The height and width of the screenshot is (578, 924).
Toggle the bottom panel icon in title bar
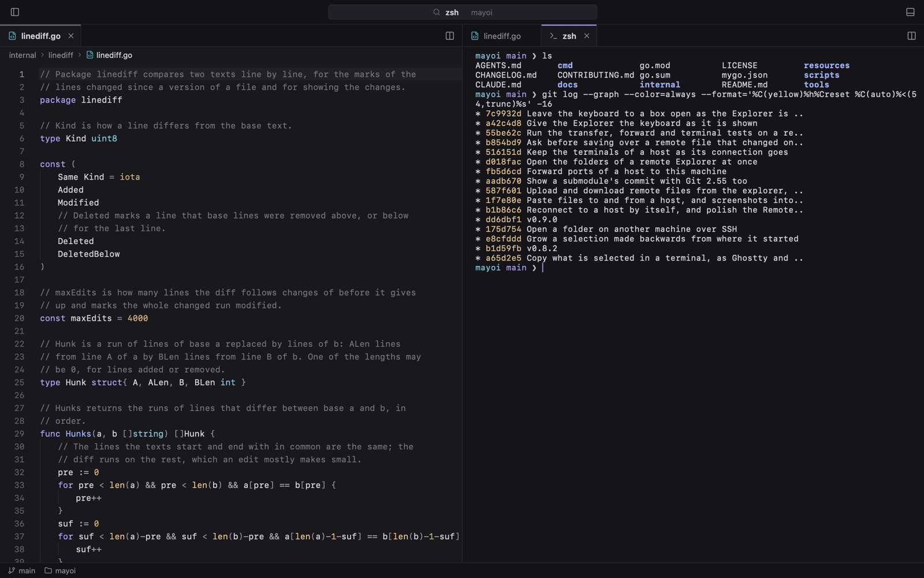(x=910, y=12)
